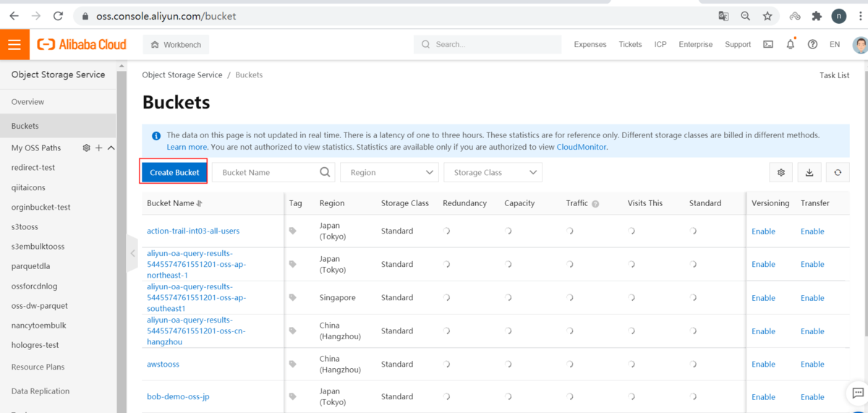
Task: Click tag icon for action-trail-int03-all-users
Action: coord(293,231)
